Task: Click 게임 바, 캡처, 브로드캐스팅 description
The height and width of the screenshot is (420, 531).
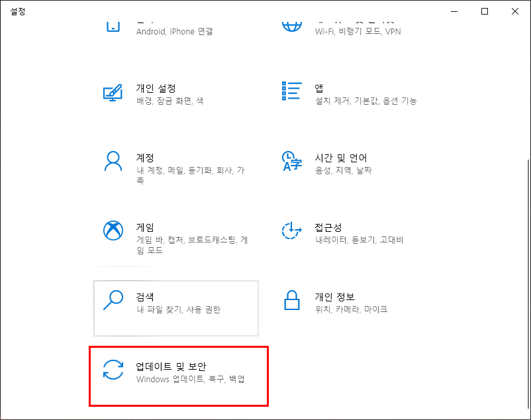Action: (x=192, y=245)
